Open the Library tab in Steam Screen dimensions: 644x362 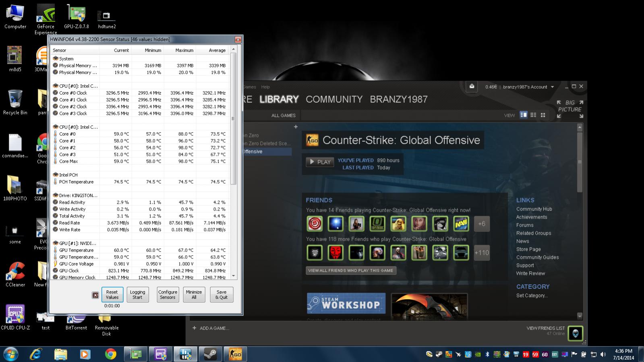point(279,99)
